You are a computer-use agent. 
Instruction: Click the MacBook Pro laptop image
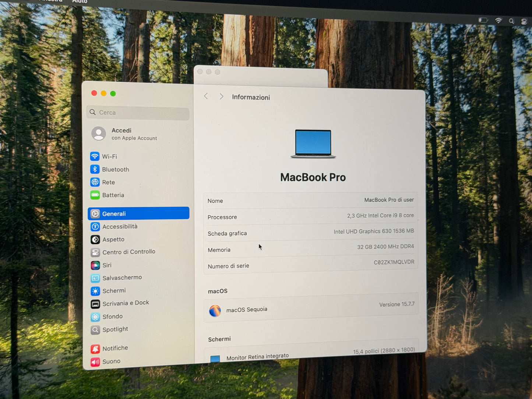(313, 144)
